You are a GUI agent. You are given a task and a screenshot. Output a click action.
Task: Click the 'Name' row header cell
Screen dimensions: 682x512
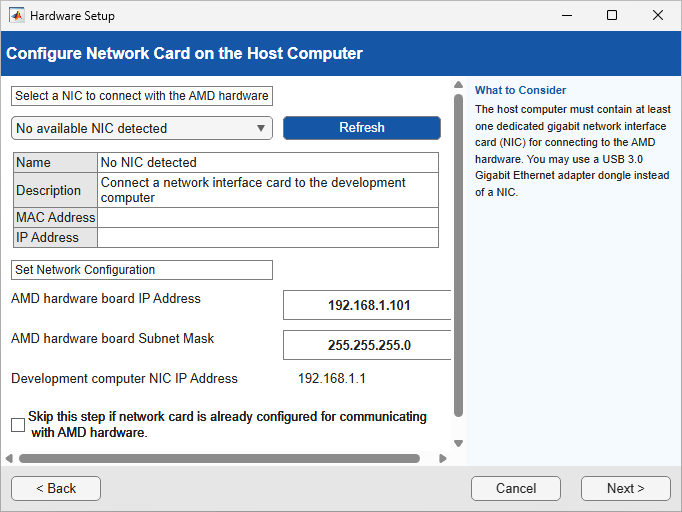pyautogui.click(x=56, y=162)
